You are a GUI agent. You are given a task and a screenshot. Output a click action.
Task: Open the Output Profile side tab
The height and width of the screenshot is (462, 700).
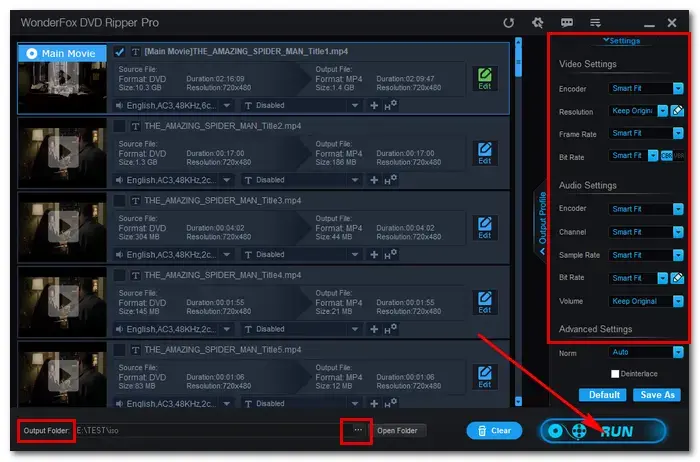542,222
